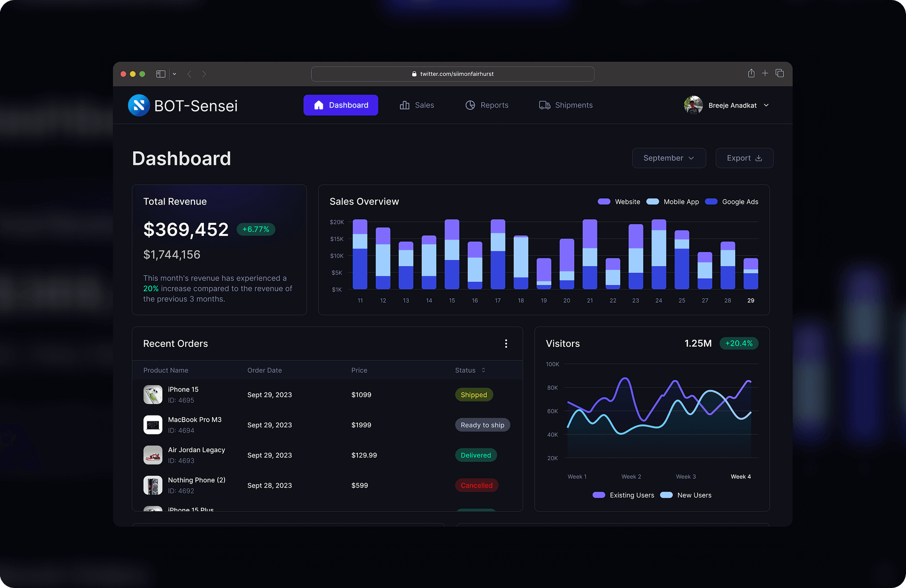Click the Shipments navigation icon
The image size is (906, 588).
coord(544,104)
